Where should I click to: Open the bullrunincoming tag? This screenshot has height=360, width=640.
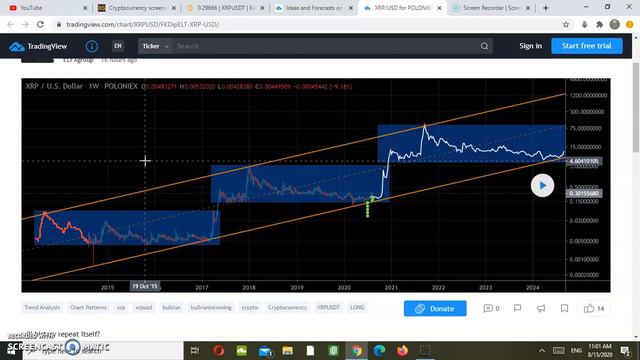211,307
